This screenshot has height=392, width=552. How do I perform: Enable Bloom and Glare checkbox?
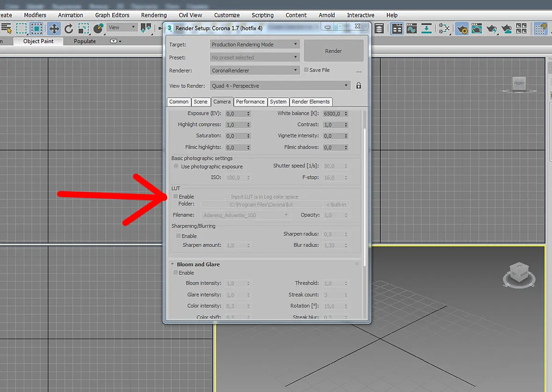(x=175, y=273)
